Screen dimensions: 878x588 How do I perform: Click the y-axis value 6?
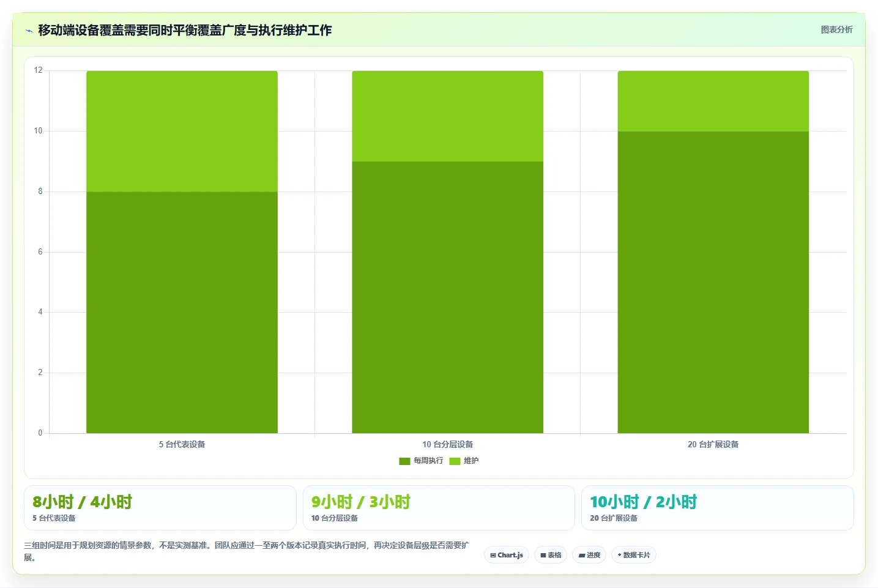point(40,252)
